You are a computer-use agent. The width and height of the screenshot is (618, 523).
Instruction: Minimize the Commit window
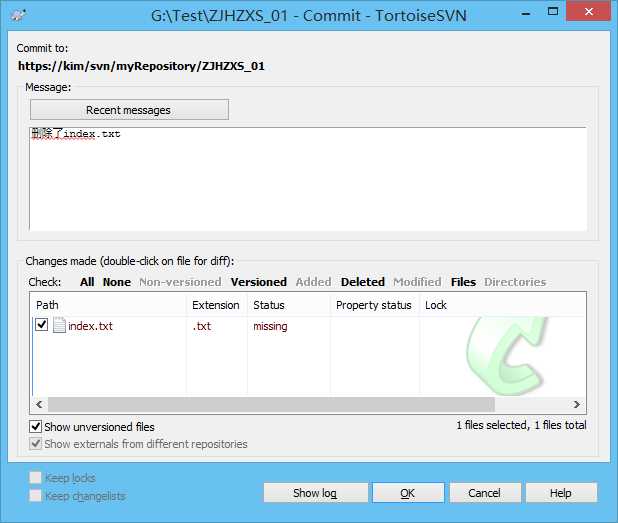click(x=525, y=13)
